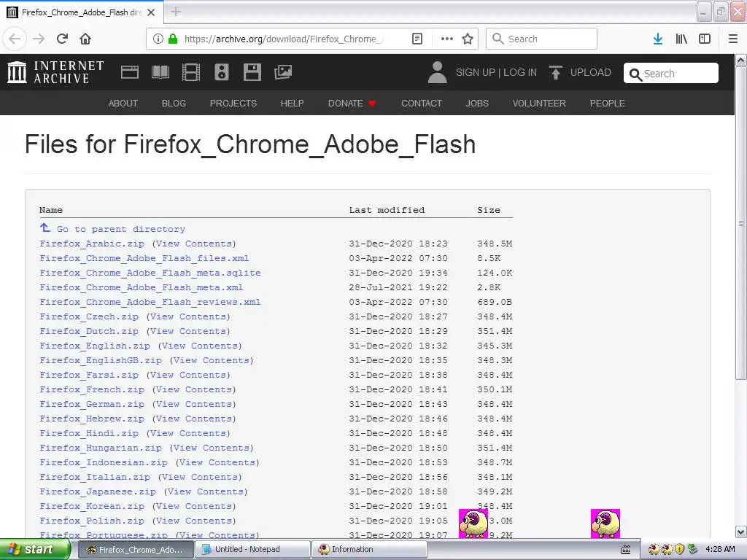This screenshot has width=747, height=560.
Task: Open Firefox_Chrome_Adobe_Flash_files.xml
Action: tap(144, 258)
